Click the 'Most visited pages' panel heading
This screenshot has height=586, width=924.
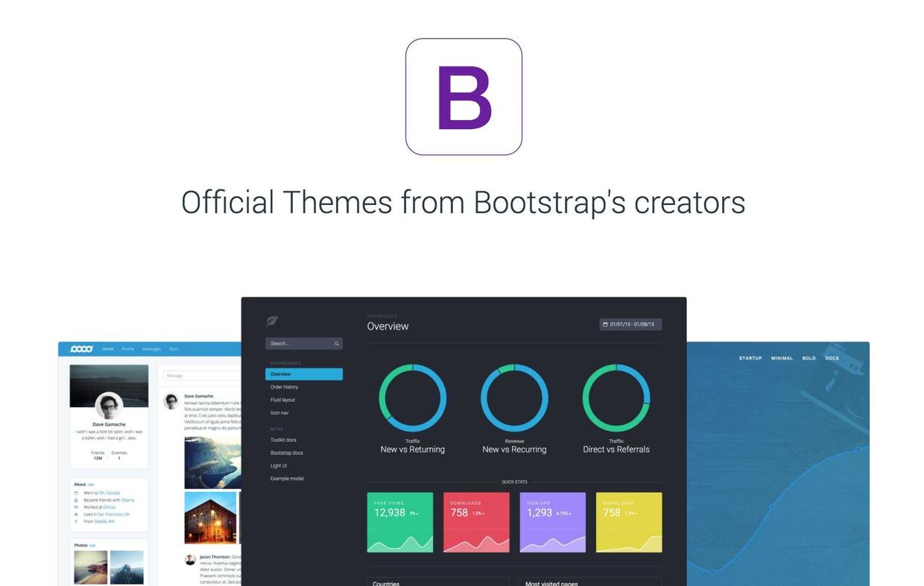point(551,584)
